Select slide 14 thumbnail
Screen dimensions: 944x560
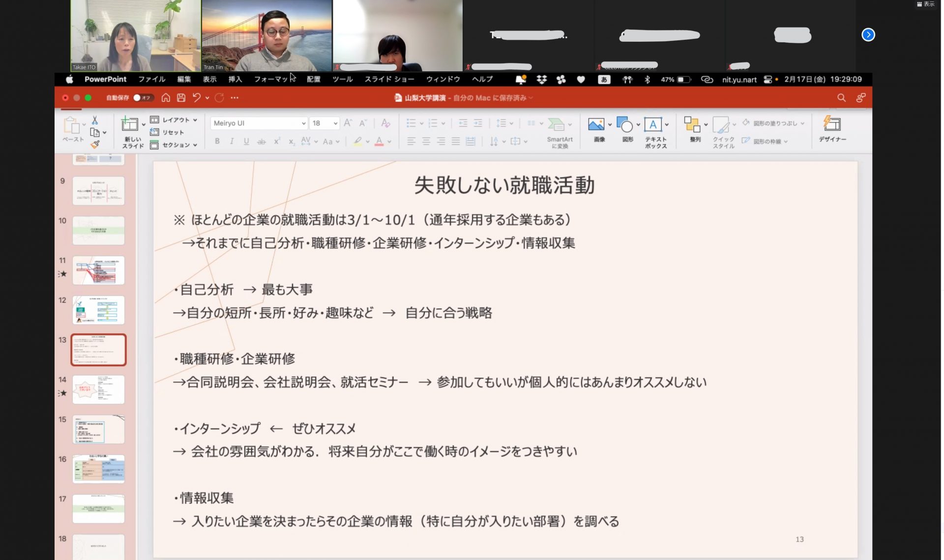[x=98, y=389]
